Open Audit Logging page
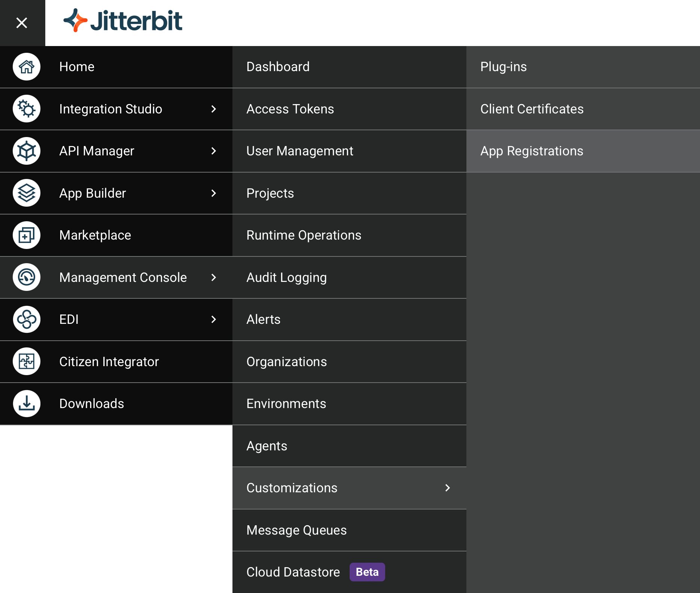This screenshot has height=593, width=700. pyautogui.click(x=349, y=277)
